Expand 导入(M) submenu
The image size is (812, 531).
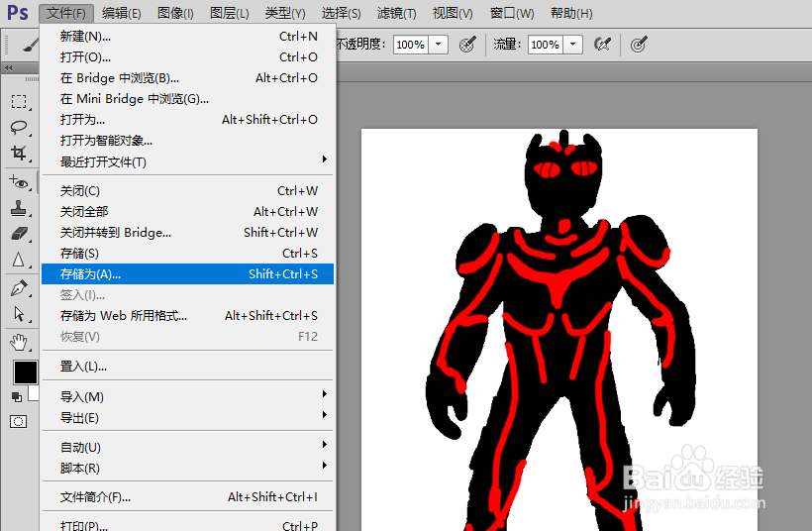187,397
